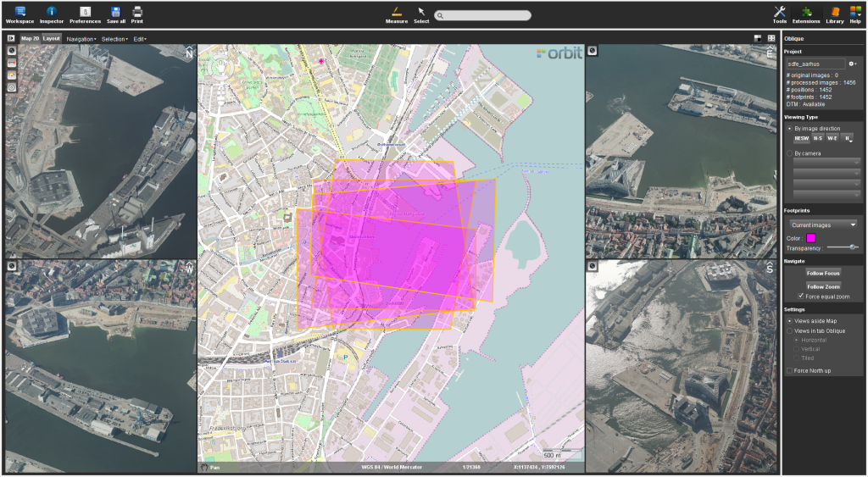Select the By camera radio option
This screenshot has height=477, width=868.
tap(791, 153)
